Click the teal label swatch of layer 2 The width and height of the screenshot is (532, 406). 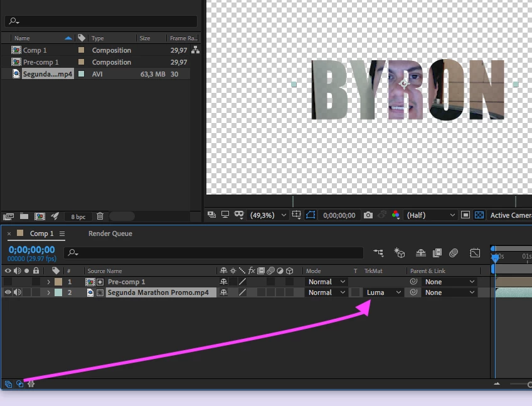(58, 292)
